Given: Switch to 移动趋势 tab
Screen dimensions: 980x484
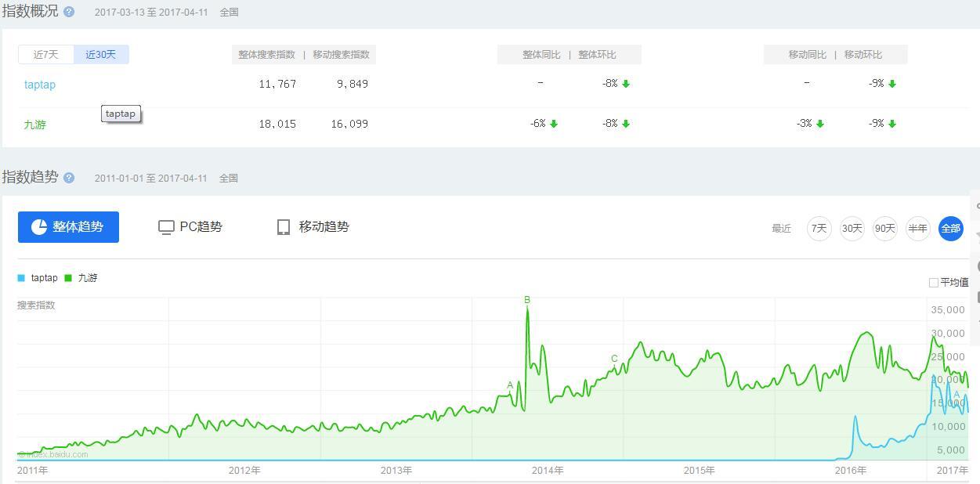Looking at the screenshot, I should [x=313, y=227].
